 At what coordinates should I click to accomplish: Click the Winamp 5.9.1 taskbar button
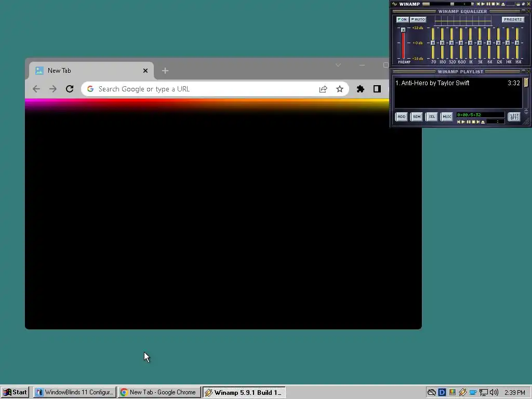pos(244,393)
